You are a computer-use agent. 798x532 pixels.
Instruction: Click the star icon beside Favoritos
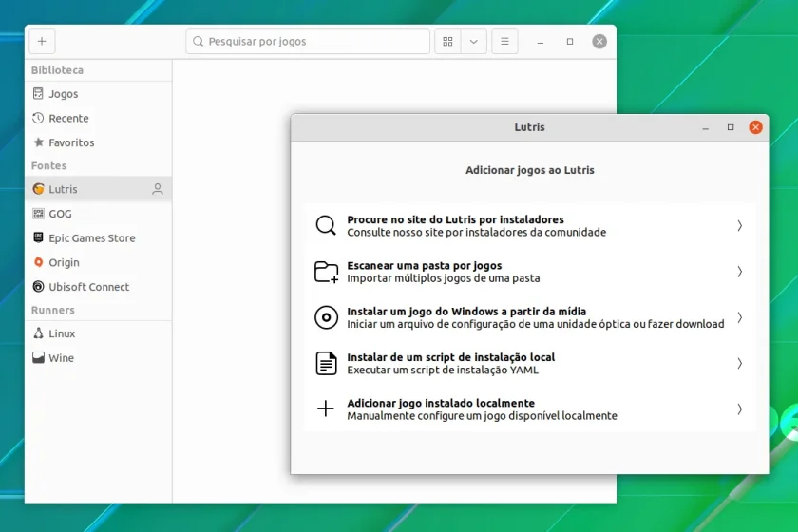38,142
